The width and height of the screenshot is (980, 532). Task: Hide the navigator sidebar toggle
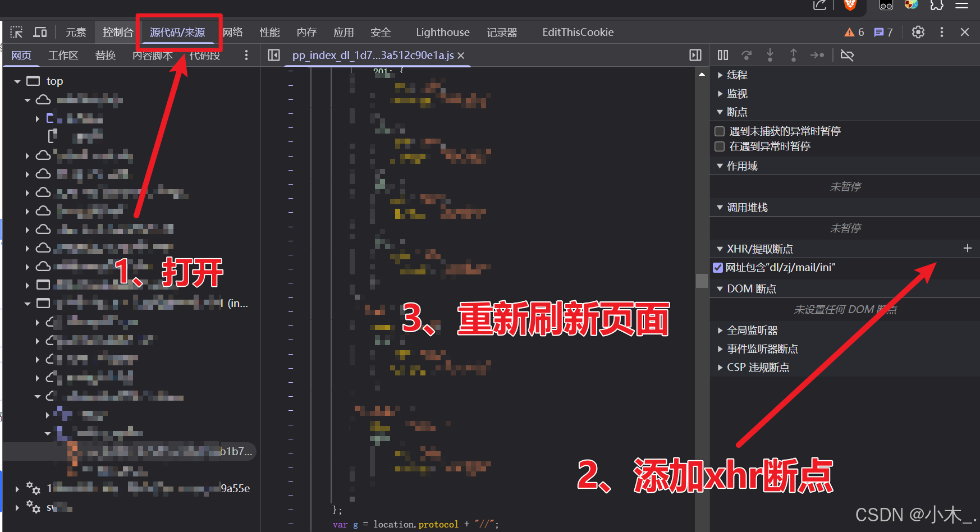(x=274, y=55)
